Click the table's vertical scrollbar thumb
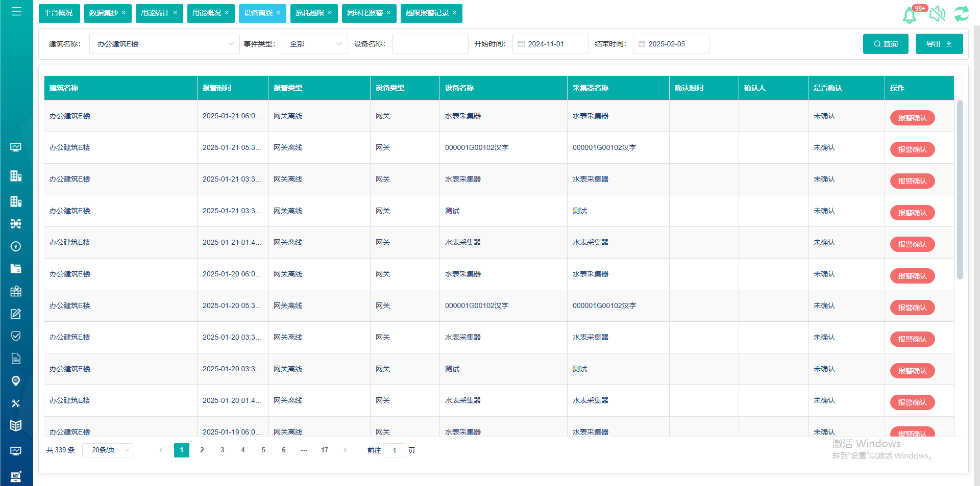 tap(960, 190)
